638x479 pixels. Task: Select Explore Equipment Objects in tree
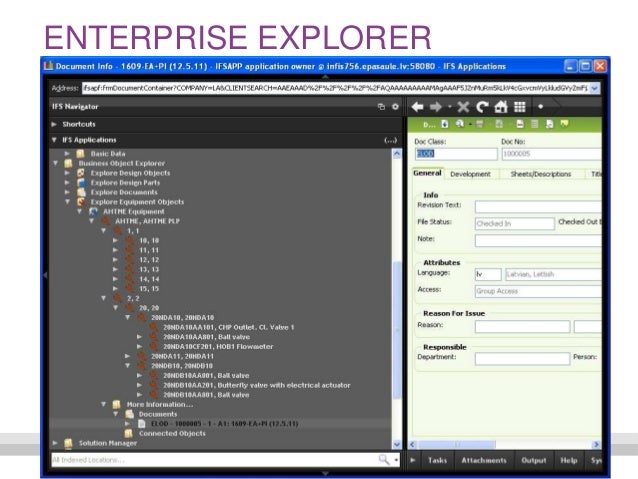137,202
